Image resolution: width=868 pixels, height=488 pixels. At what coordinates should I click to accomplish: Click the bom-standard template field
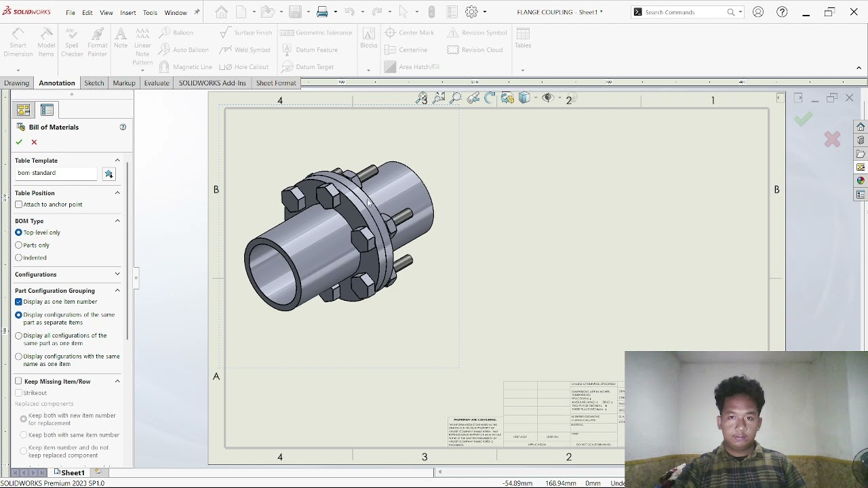coord(57,173)
